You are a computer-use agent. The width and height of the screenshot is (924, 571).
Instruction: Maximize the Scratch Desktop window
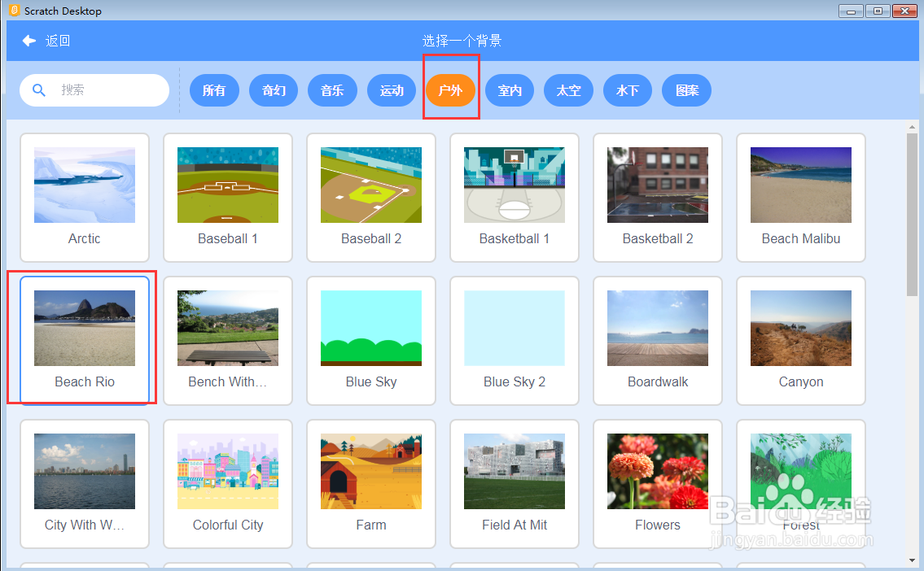878,11
